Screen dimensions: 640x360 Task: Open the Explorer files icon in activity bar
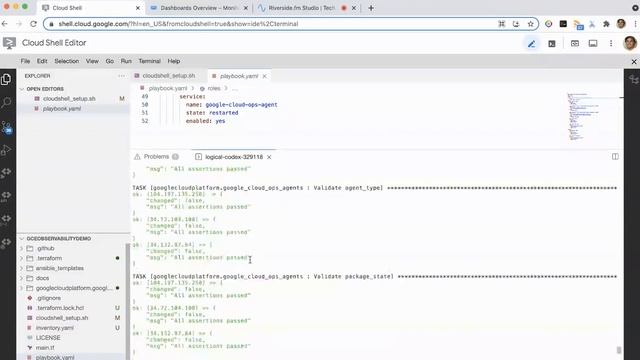pyautogui.click(x=6, y=79)
